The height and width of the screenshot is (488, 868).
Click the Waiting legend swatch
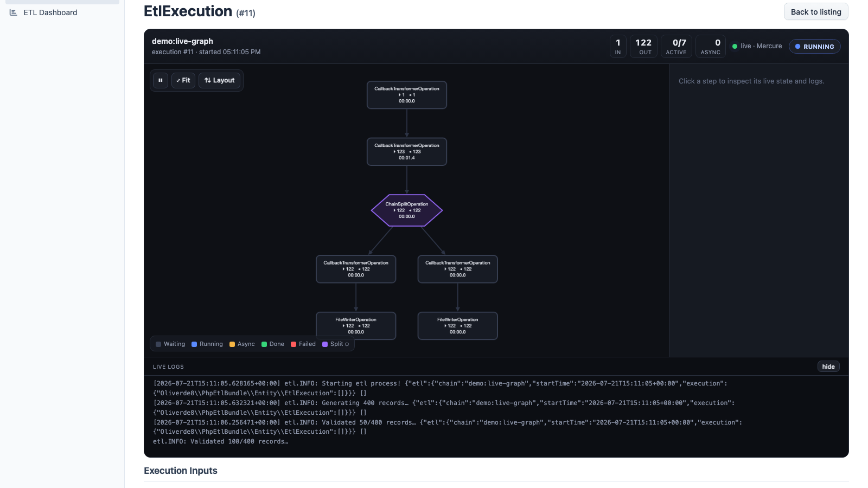pyautogui.click(x=158, y=344)
